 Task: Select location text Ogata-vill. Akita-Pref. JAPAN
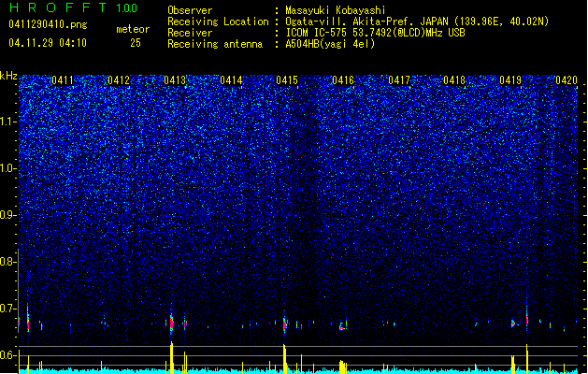366,22
